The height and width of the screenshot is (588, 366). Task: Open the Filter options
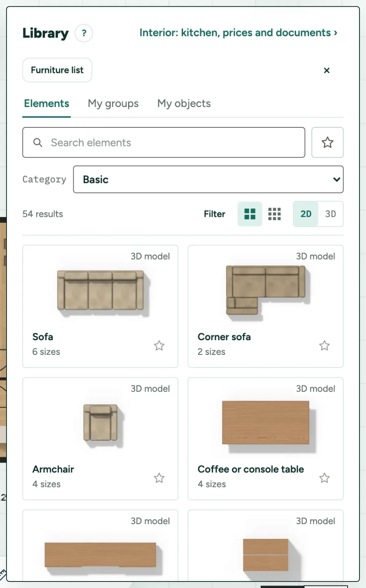click(214, 214)
